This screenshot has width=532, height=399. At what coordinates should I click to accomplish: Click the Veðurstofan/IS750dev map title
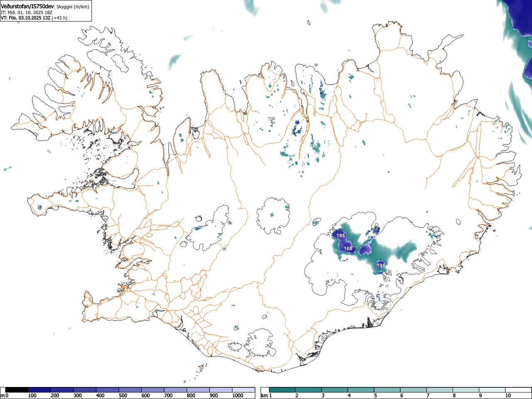28,6
